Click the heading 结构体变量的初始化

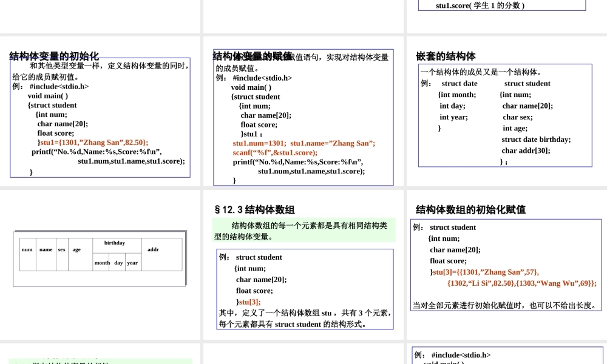(54, 56)
